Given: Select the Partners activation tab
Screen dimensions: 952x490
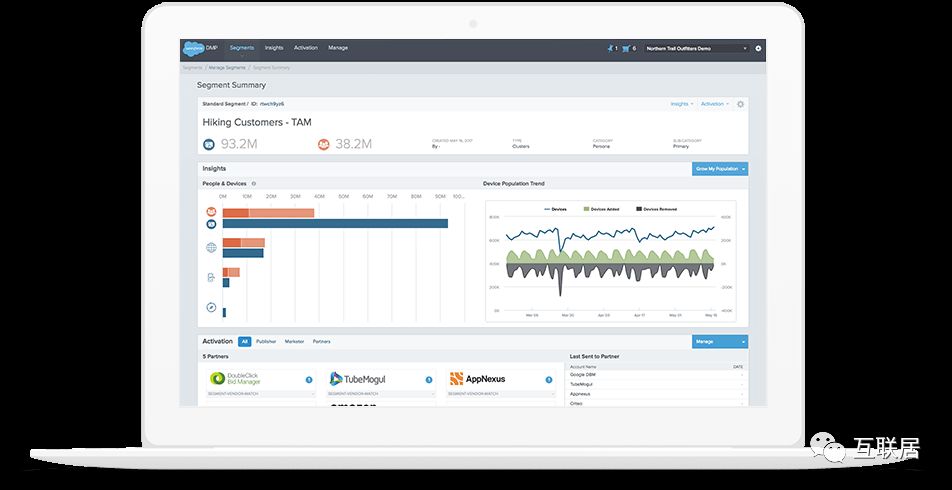Looking at the screenshot, I should [322, 342].
